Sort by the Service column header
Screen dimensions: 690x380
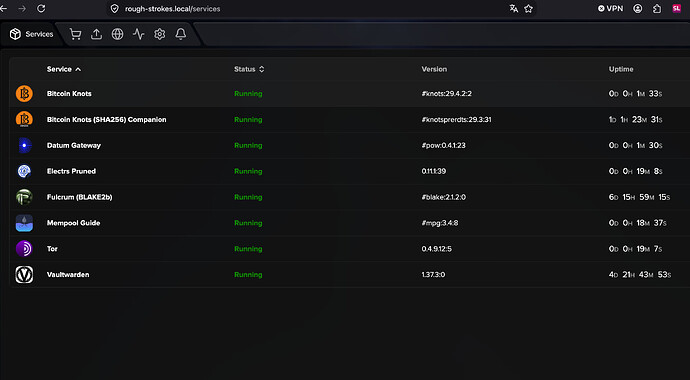coord(64,69)
